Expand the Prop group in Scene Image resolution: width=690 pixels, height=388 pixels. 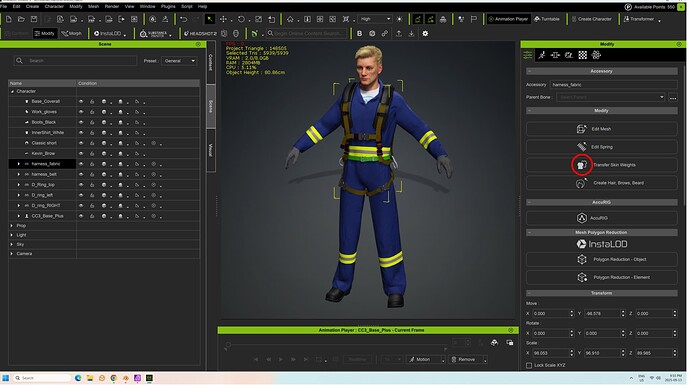[12, 226]
